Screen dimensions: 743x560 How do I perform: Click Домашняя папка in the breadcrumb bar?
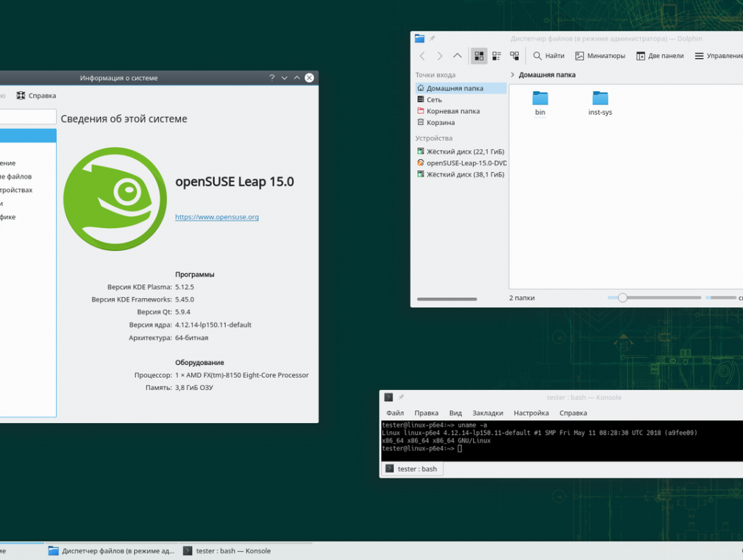coord(547,75)
